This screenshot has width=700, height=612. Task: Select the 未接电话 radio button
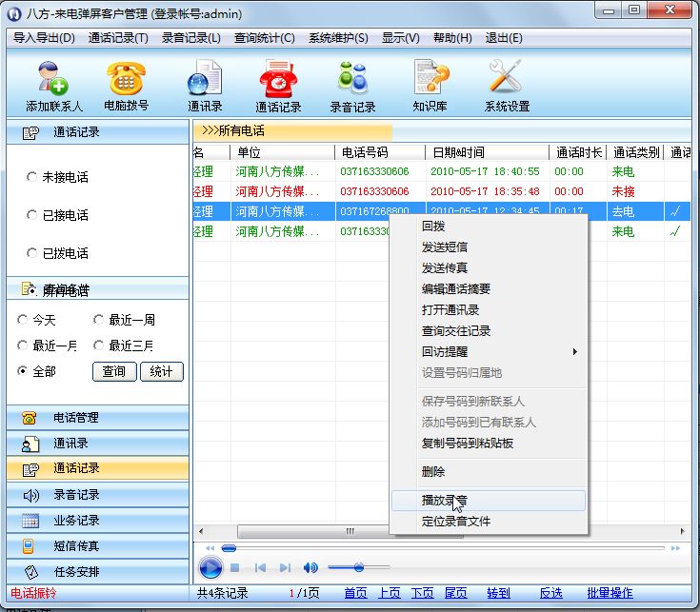[31, 177]
